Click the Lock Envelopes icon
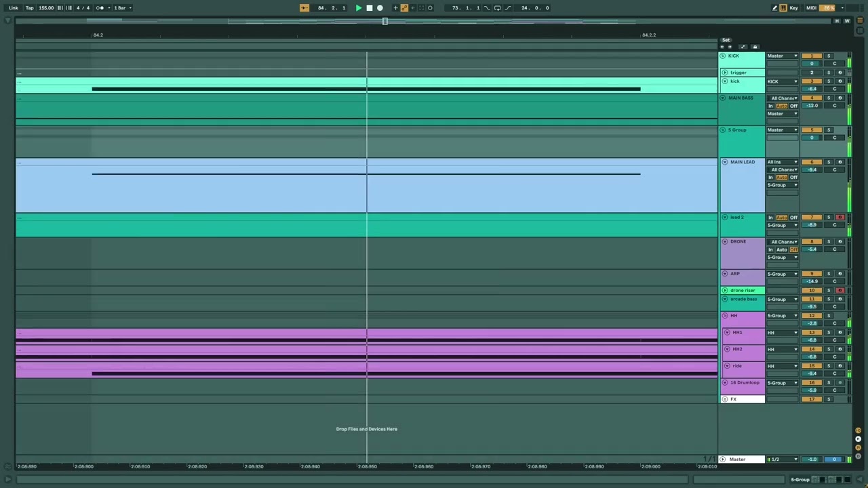 755,47
